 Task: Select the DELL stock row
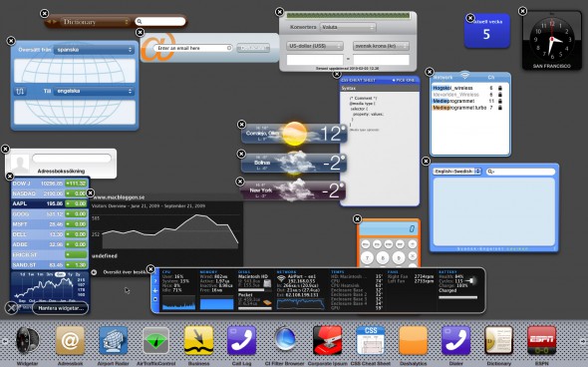(50, 233)
